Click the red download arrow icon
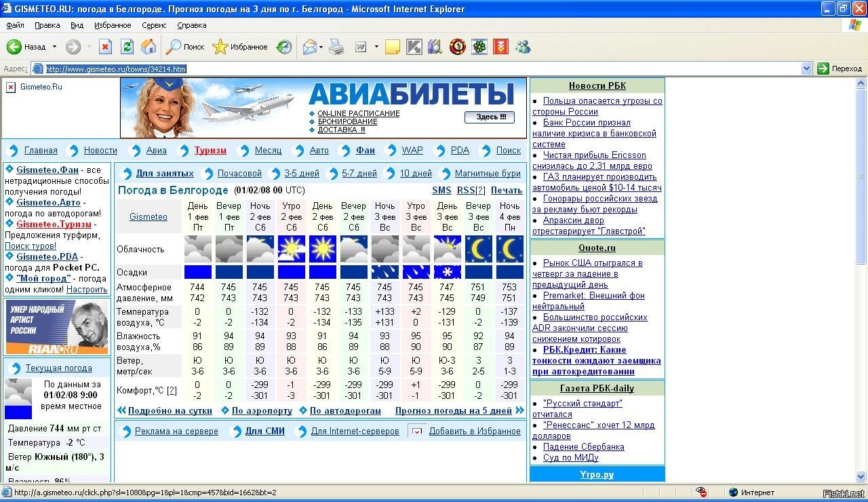 (x=500, y=47)
